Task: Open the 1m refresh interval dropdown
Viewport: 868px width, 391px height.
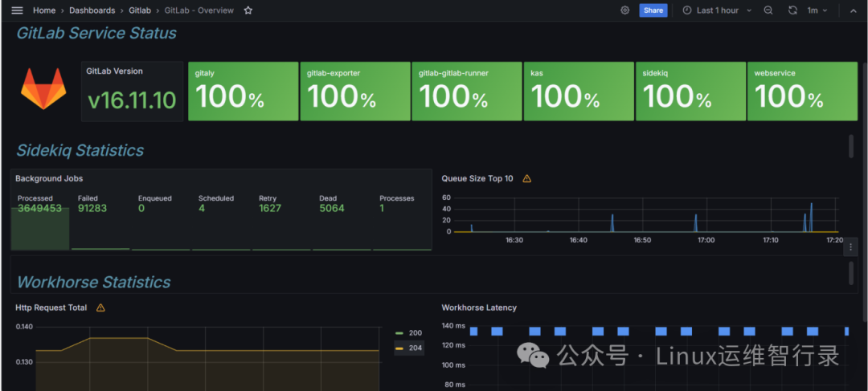Action: click(817, 10)
